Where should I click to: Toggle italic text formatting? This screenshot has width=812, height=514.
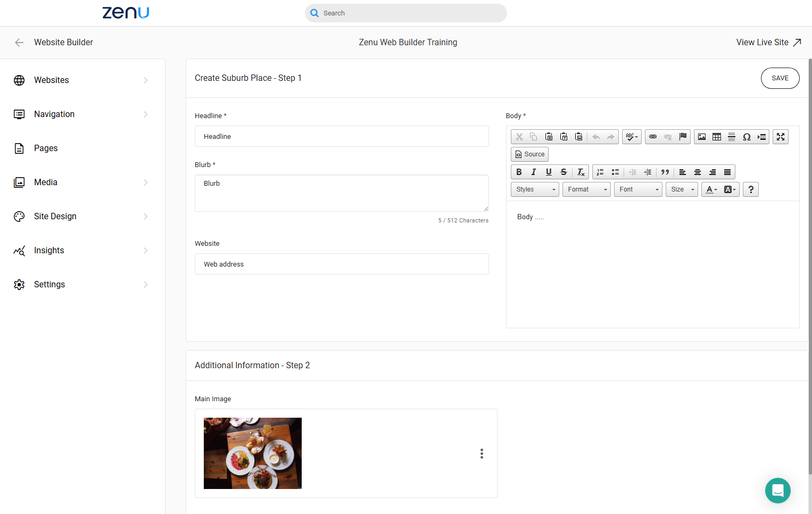534,172
